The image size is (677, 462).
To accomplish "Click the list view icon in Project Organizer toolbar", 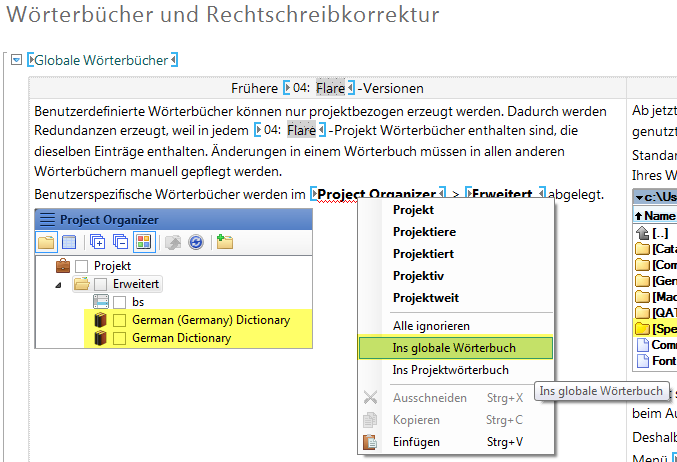I will tap(68, 242).
